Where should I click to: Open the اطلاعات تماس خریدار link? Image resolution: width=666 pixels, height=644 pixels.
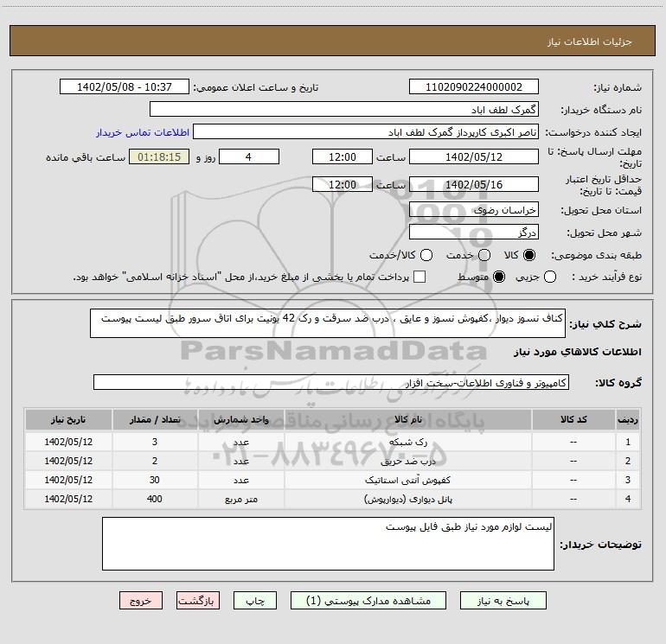pos(143,132)
